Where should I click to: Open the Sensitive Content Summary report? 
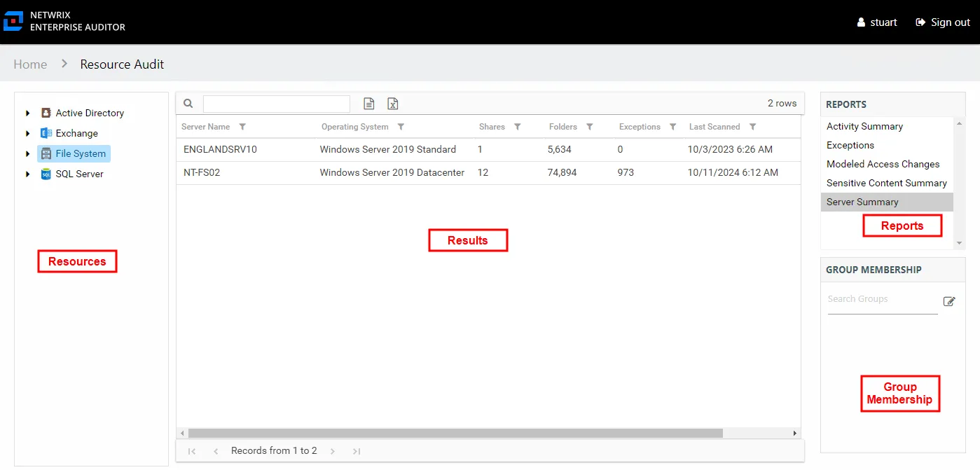click(x=887, y=183)
